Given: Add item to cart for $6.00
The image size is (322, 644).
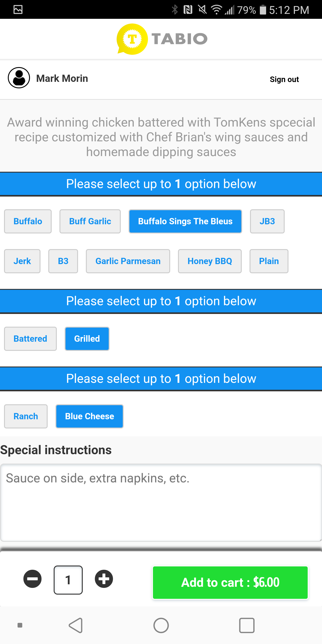Looking at the screenshot, I should [x=230, y=582].
